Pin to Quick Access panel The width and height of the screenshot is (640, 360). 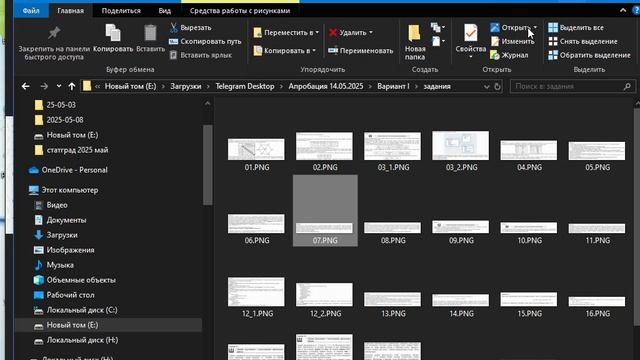54,43
